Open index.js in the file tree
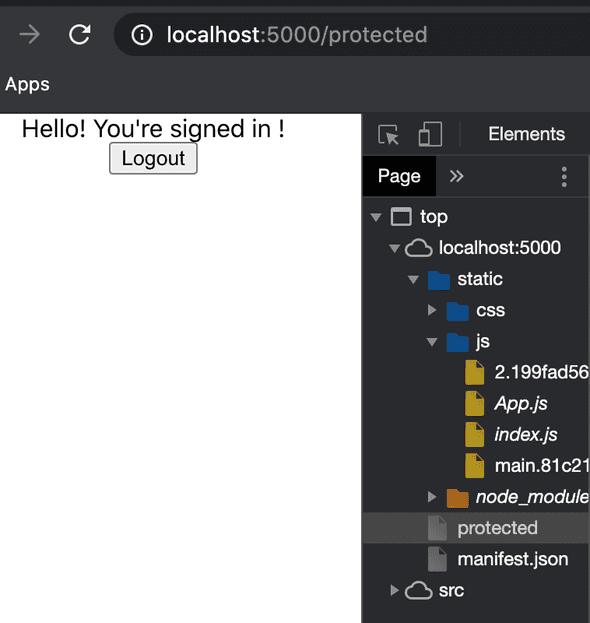 tap(526, 435)
